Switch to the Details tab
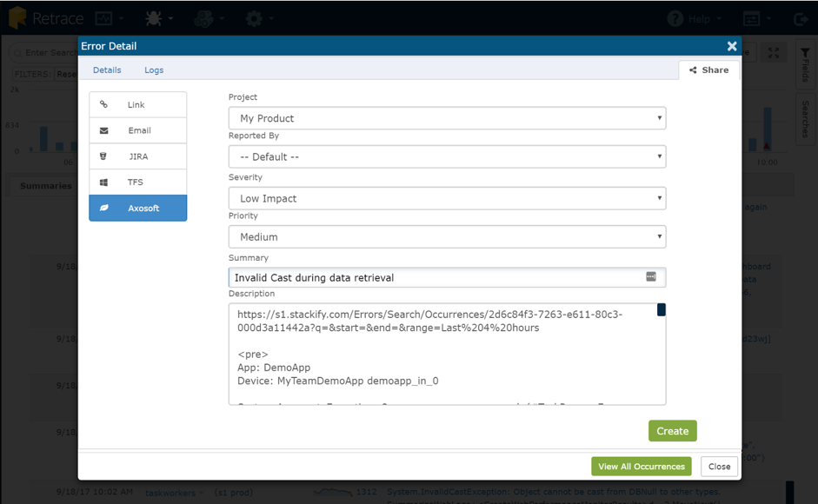 [x=107, y=70]
